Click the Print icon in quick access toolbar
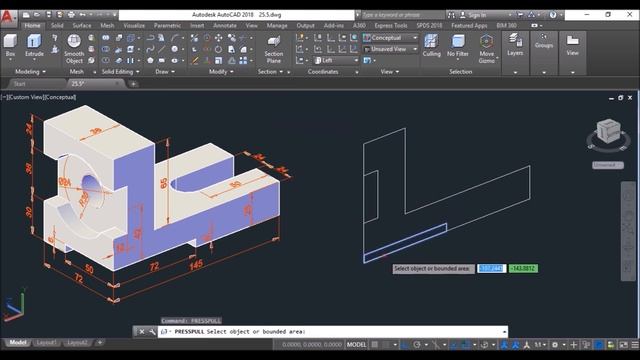This screenshot has height=360, width=640. pos(71,15)
